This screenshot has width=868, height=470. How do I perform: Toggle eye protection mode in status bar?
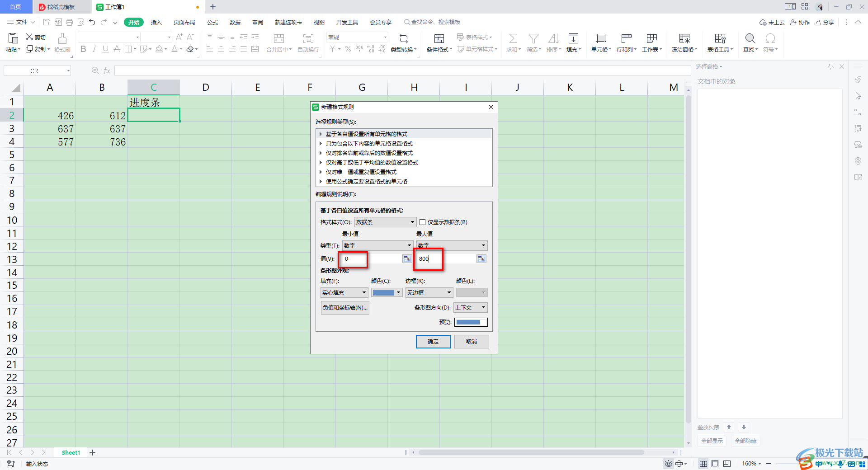tap(668, 464)
